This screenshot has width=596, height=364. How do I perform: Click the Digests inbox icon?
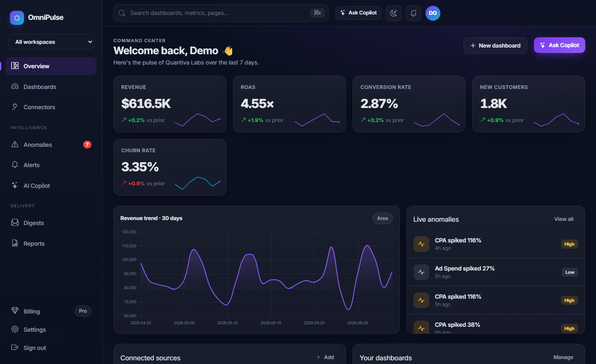click(x=15, y=223)
